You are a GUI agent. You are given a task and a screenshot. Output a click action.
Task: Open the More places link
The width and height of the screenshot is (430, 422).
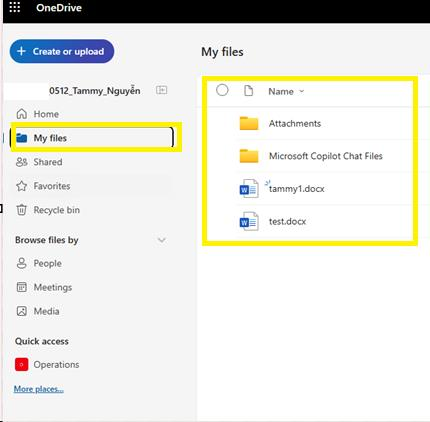tap(39, 389)
